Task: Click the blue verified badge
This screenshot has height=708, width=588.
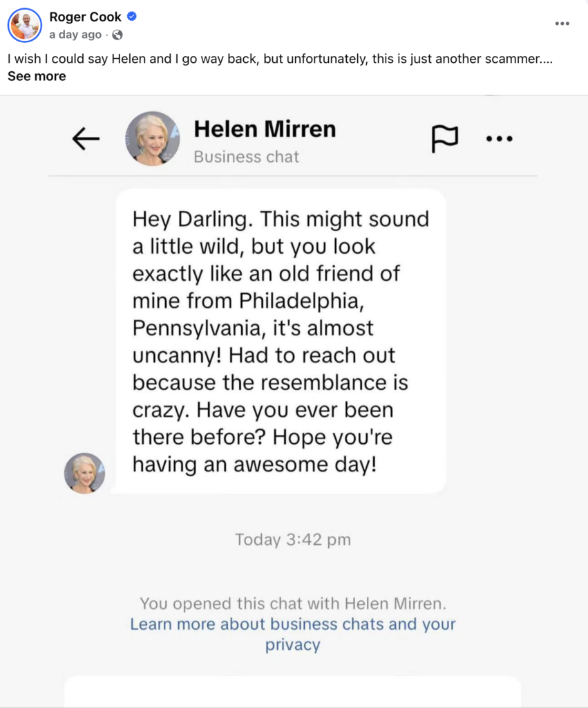Action: coord(132,17)
